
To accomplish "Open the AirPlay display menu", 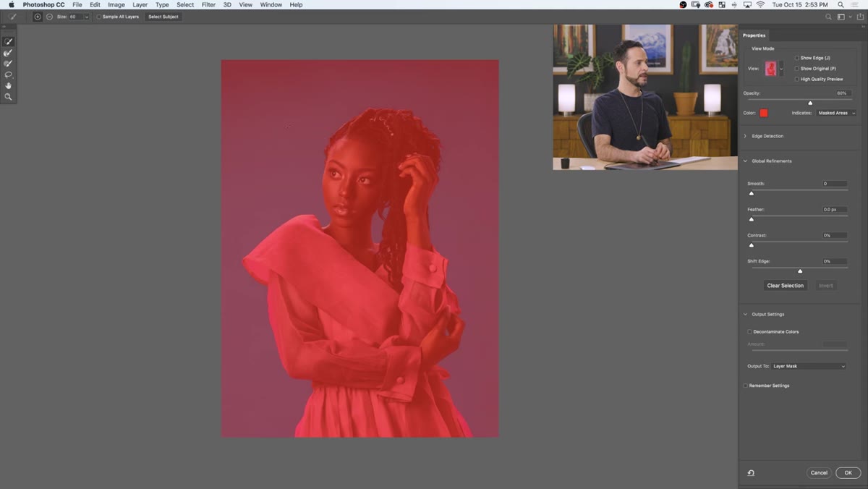I will click(x=747, y=4).
